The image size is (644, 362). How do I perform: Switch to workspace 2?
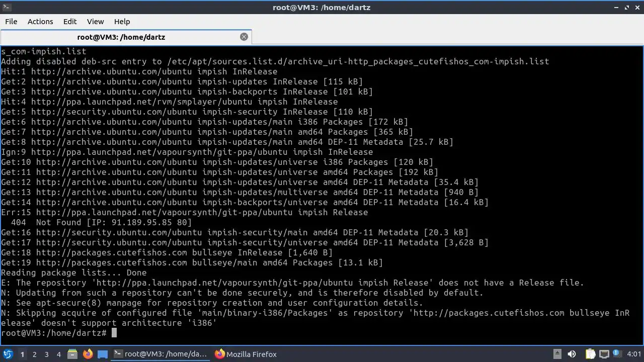(x=34, y=354)
